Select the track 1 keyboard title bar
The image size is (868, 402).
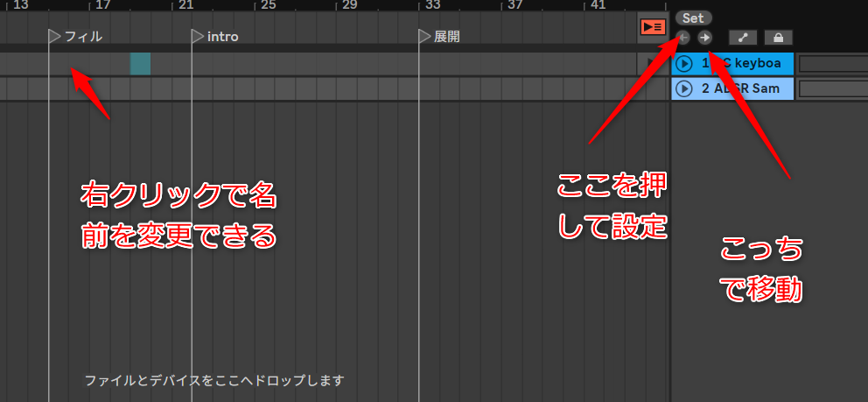(x=732, y=64)
